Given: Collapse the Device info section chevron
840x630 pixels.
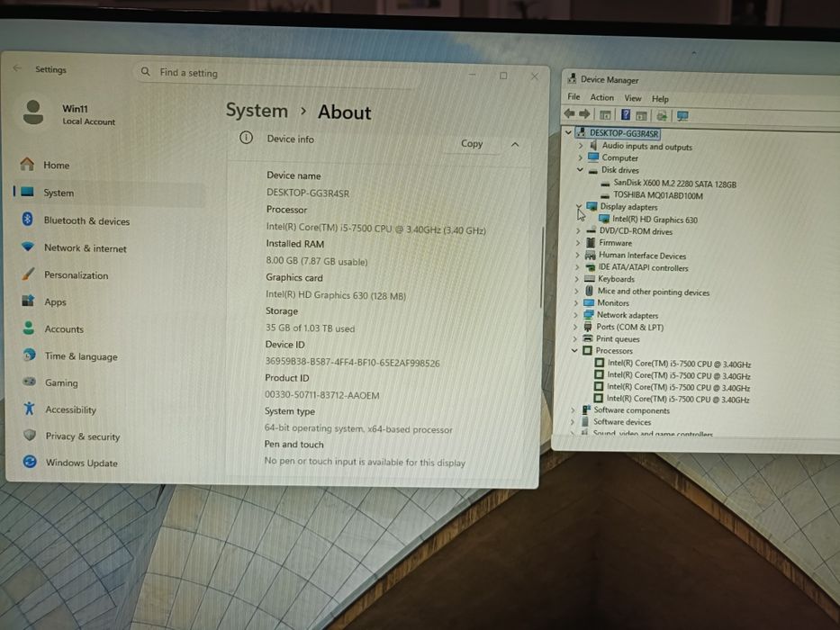Looking at the screenshot, I should click(515, 144).
